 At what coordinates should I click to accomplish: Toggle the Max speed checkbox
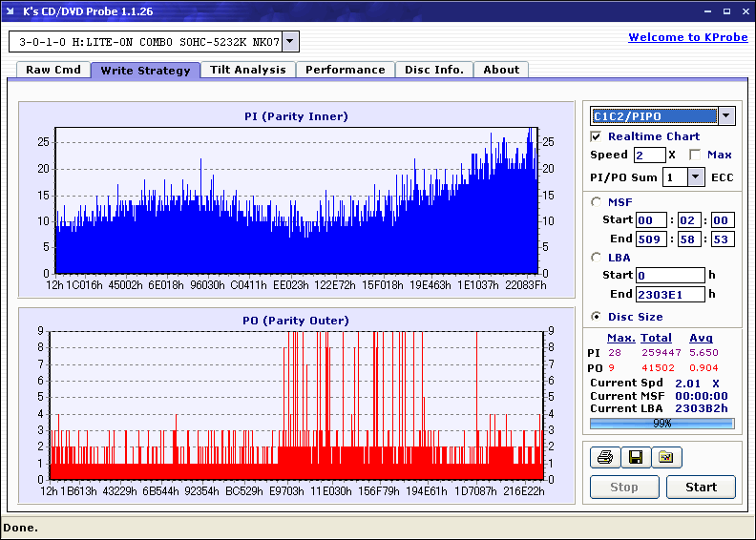point(695,155)
